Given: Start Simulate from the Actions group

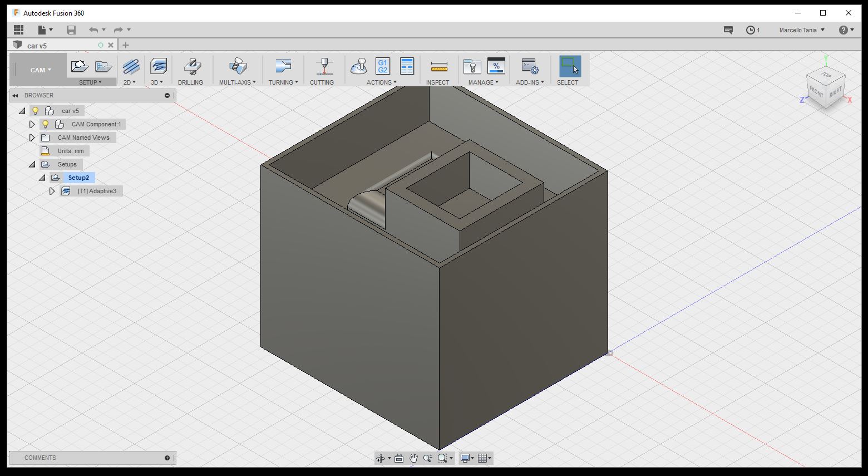Looking at the screenshot, I should [359, 66].
